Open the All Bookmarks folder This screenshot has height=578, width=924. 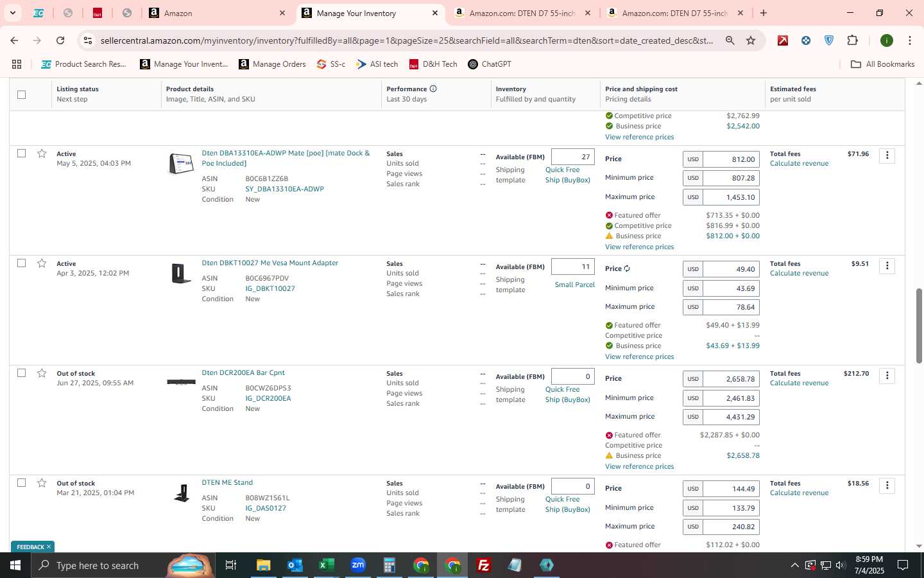click(882, 64)
